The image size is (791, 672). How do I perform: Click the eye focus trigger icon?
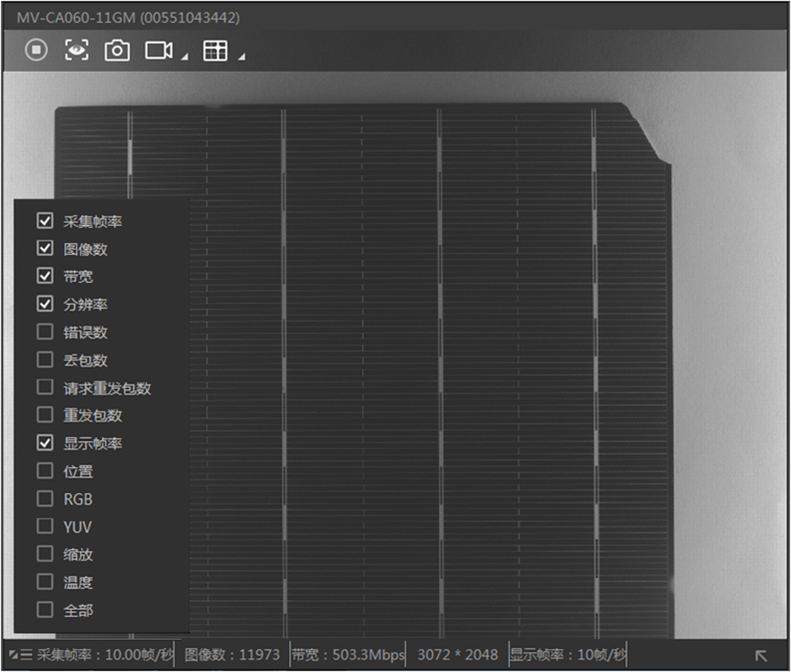(x=77, y=50)
